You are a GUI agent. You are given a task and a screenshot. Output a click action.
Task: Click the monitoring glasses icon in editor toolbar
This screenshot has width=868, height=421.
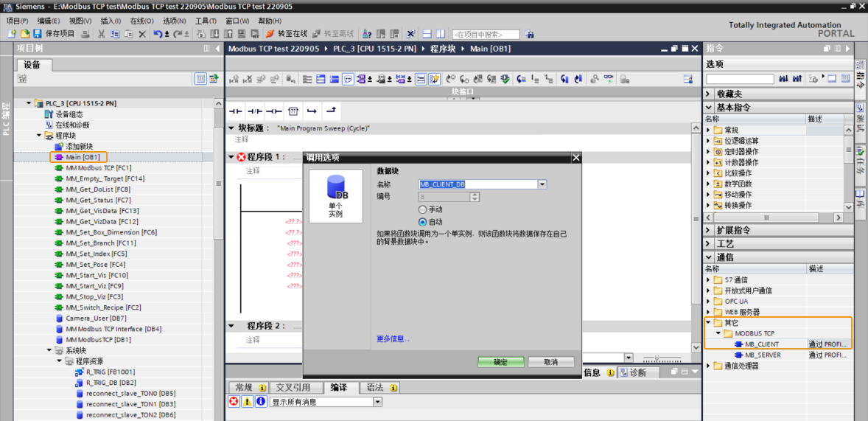609,79
